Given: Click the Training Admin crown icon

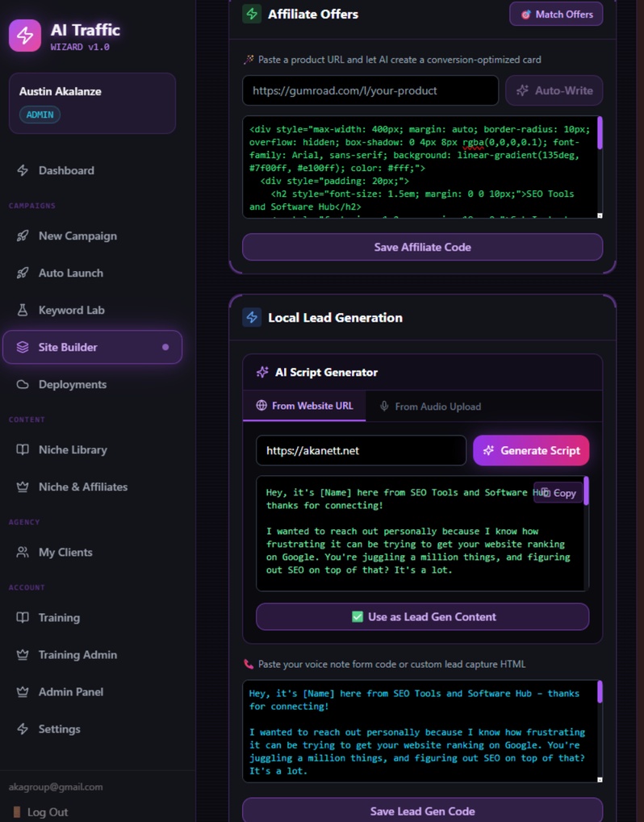Looking at the screenshot, I should tap(23, 655).
